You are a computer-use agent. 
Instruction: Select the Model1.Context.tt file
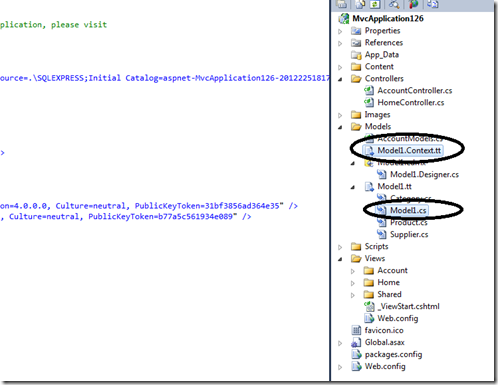409,151
